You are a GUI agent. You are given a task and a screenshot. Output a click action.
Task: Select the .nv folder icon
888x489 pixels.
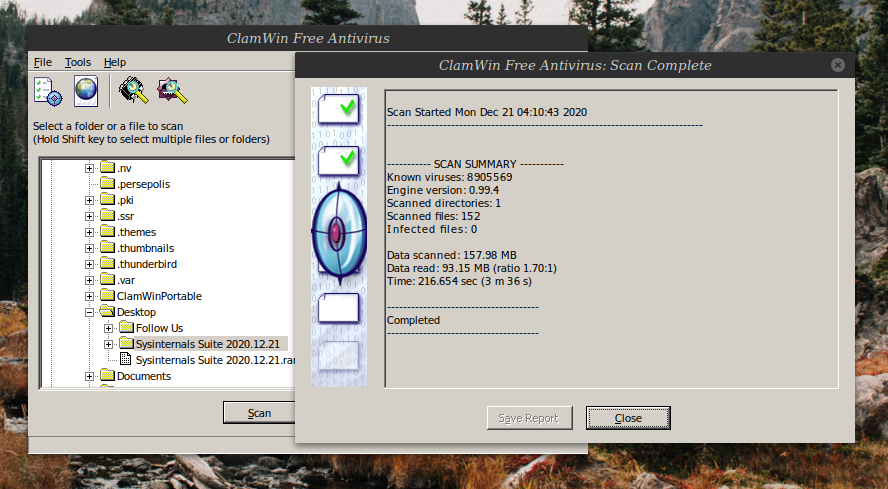(x=108, y=167)
